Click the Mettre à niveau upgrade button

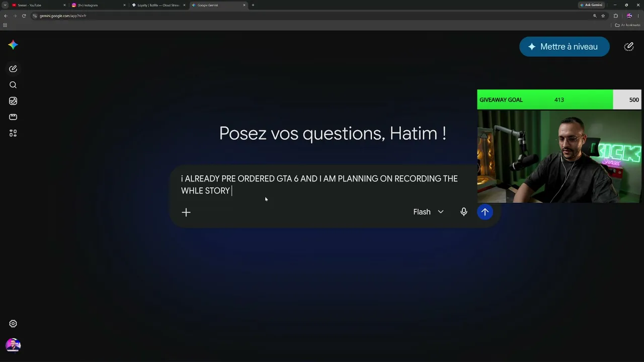[565, 47]
